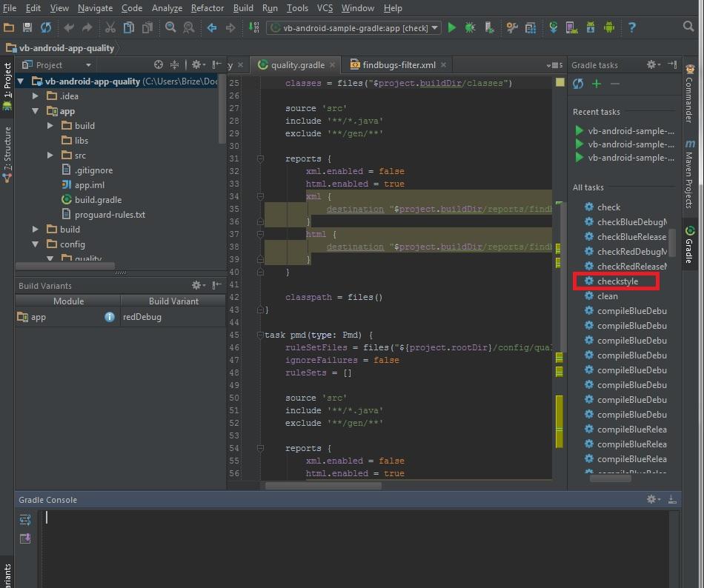This screenshot has width=704, height=588.
Task: Refresh Gradle tasks with the sync icon
Action: (x=578, y=84)
